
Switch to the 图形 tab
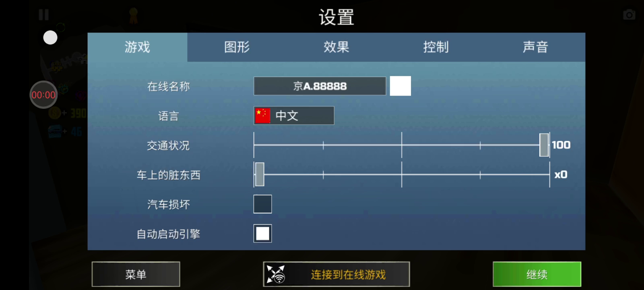coord(237,47)
